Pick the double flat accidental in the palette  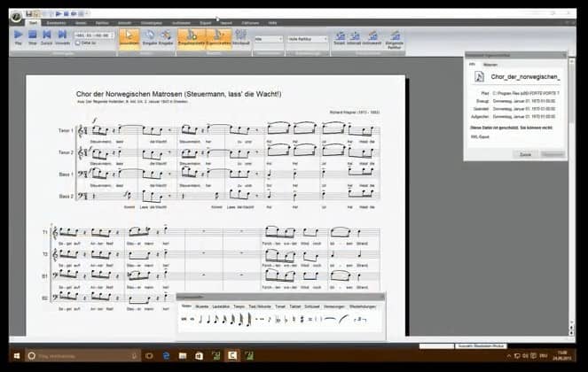(x=278, y=320)
